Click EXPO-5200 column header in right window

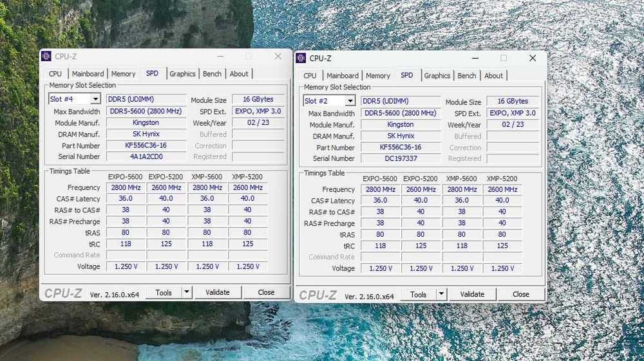point(420,179)
